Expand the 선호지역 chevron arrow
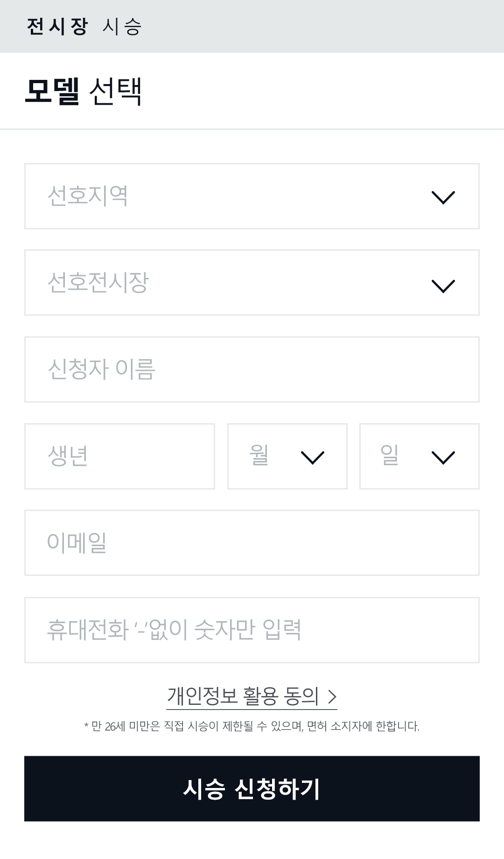This screenshot has width=504, height=859. pyautogui.click(x=443, y=197)
